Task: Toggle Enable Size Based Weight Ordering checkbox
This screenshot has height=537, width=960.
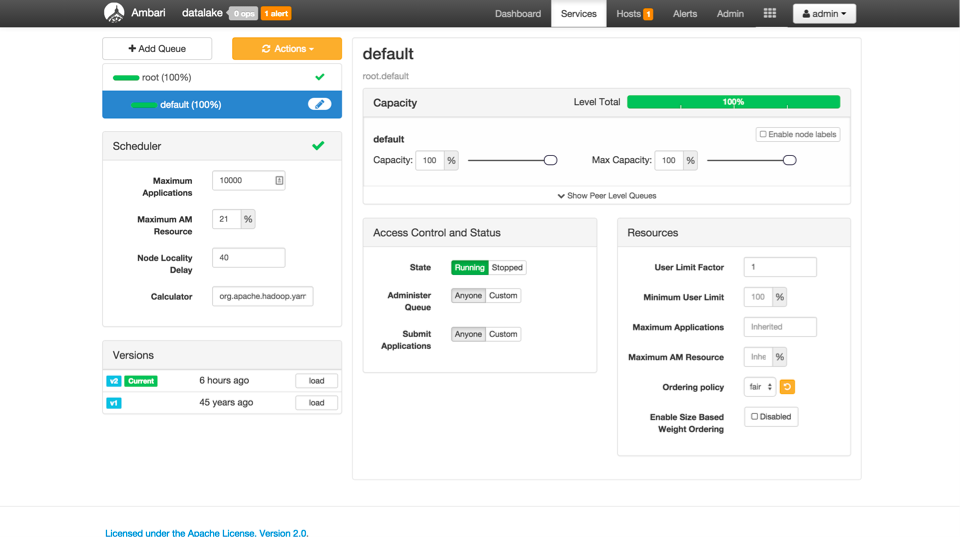Action: (x=755, y=417)
